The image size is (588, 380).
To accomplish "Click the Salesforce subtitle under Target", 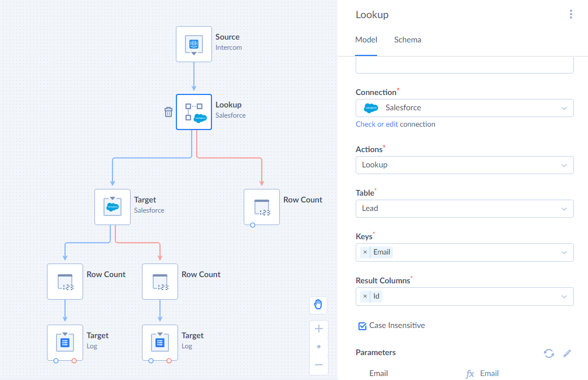I will tap(149, 210).
